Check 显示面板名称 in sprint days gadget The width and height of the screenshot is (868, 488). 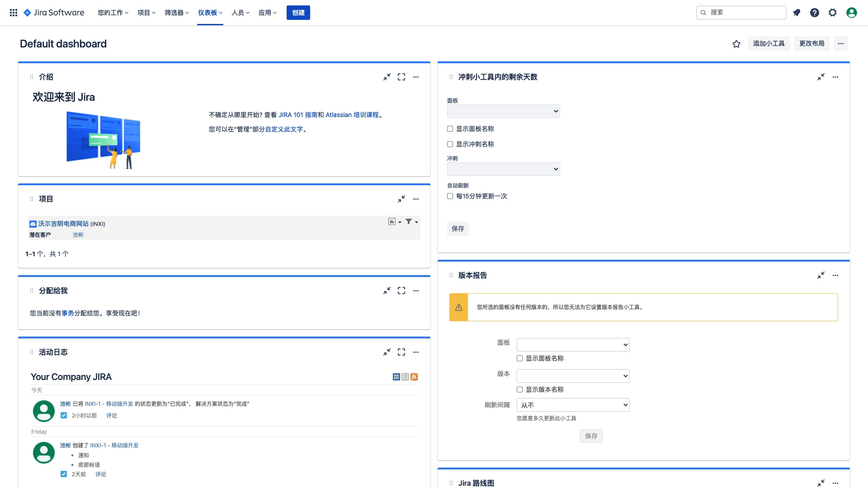click(x=450, y=129)
